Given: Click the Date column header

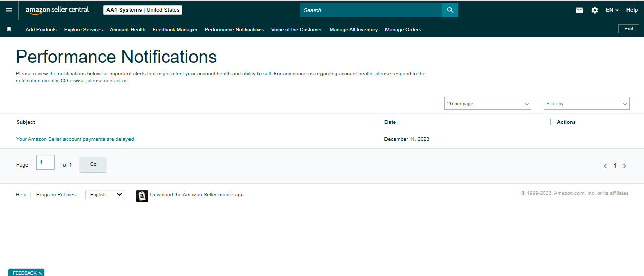Looking at the screenshot, I should coord(390,122).
